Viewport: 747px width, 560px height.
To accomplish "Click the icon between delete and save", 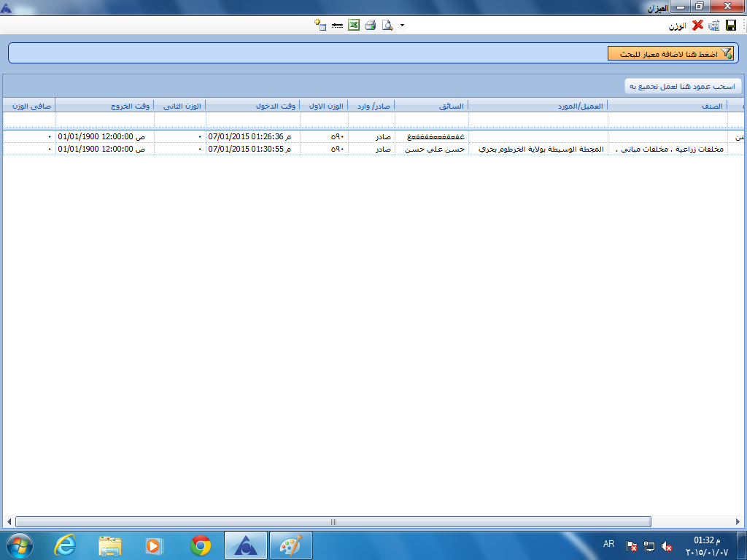I will [714, 25].
